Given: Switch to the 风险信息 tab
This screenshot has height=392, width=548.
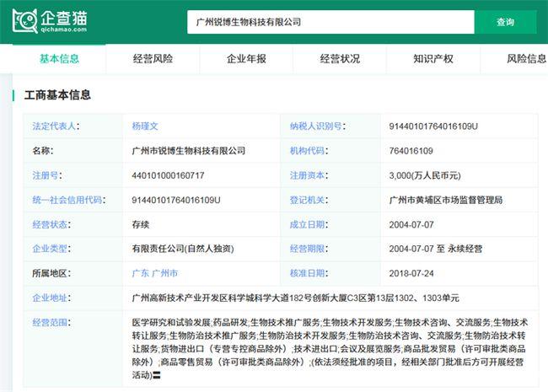Looking at the screenshot, I should point(526,59).
